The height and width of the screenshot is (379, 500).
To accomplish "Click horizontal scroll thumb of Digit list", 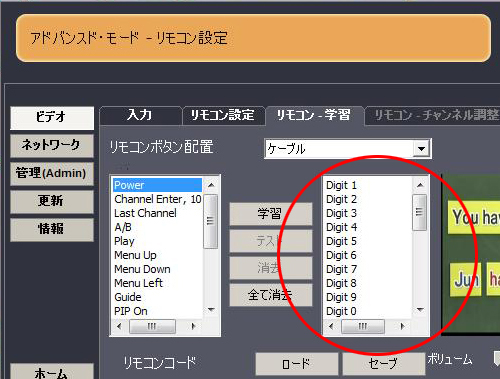I will (x=363, y=326).
